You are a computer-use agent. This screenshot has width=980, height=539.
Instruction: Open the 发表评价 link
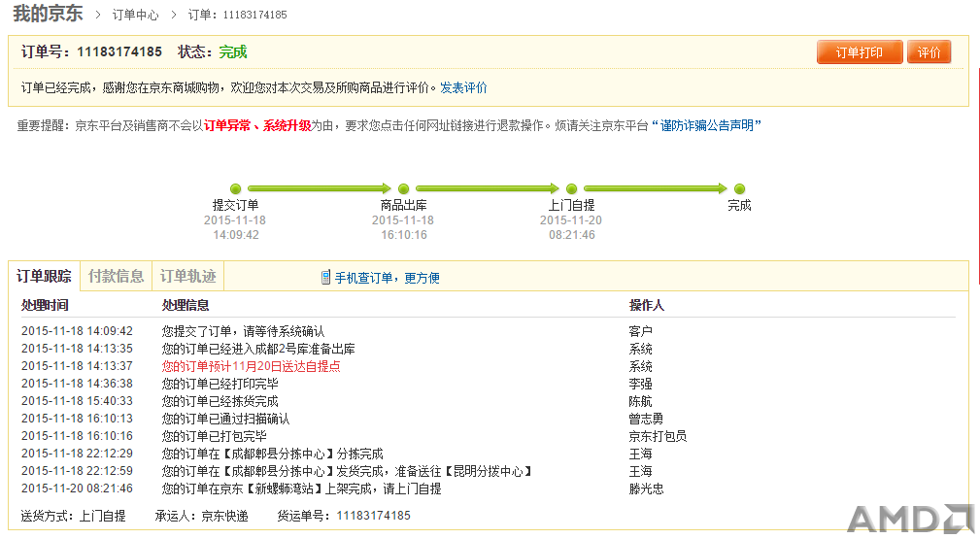click(463, 87)
